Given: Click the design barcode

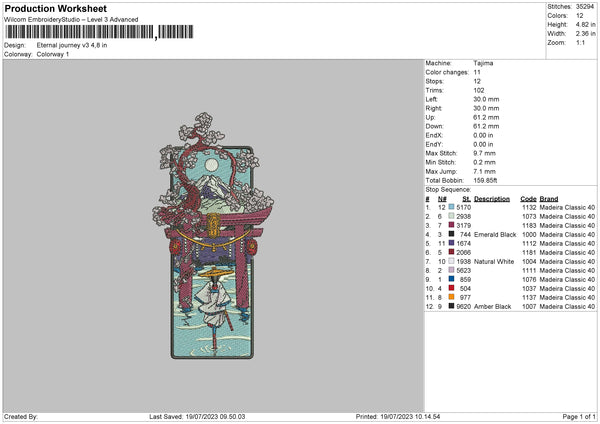Looking at the screenshot, I should tap(99, 32).
